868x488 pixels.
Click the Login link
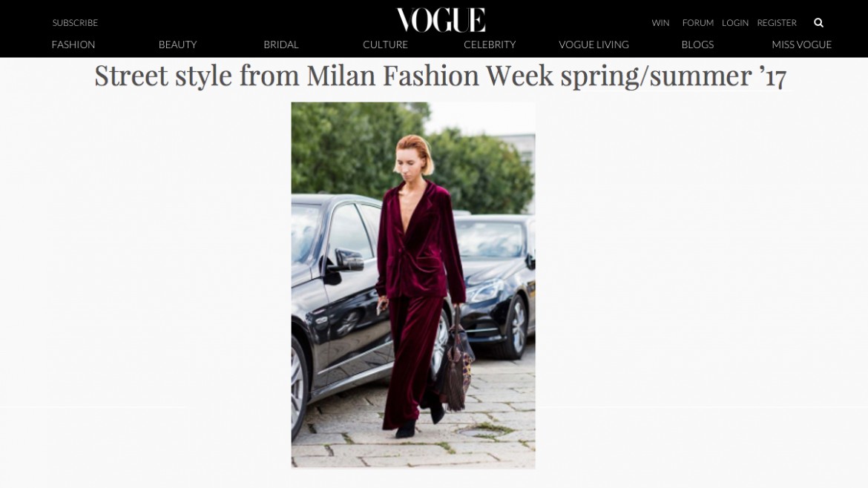click(735, 23)
